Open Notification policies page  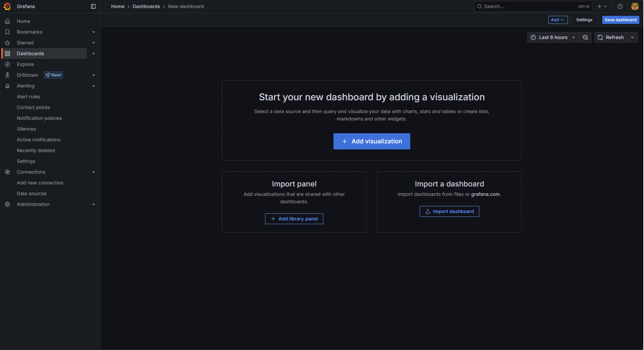39,118
